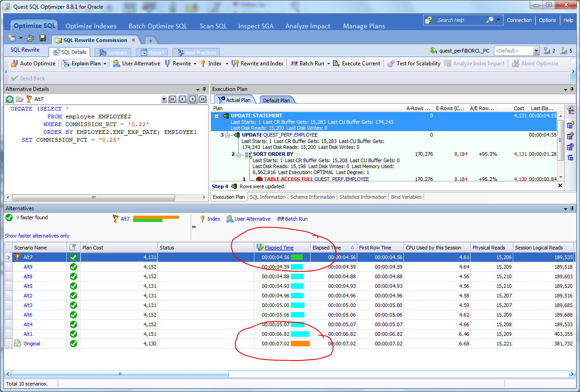Screen dimensions: 580x392
Task: Open the Index dropdown arrow in toolbar
Action: pyautogui.click(x=226, y=64)
